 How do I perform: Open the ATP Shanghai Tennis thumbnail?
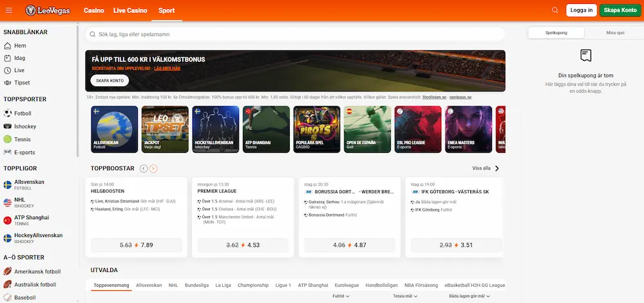pos(266,130)
